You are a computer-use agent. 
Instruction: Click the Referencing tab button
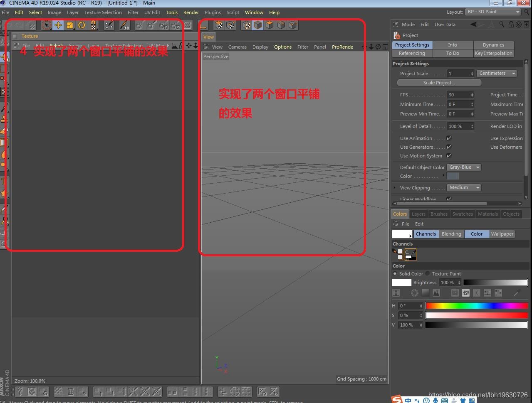(412, 53)
